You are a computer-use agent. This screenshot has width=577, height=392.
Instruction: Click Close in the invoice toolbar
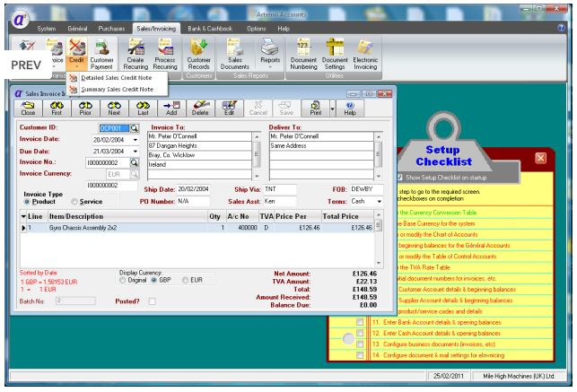[28, 109]
